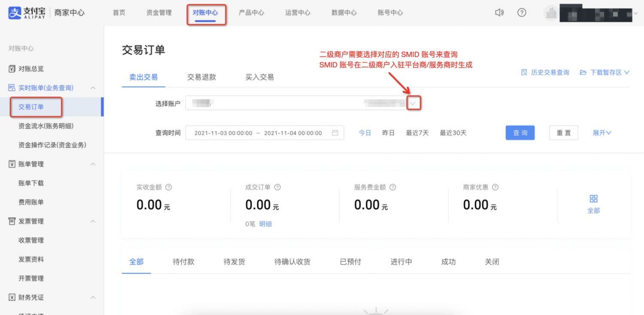Viewport: 644px width, 315px height.
Task: Collapse the 发票管理 section chevron
Action: click(93, 221)
